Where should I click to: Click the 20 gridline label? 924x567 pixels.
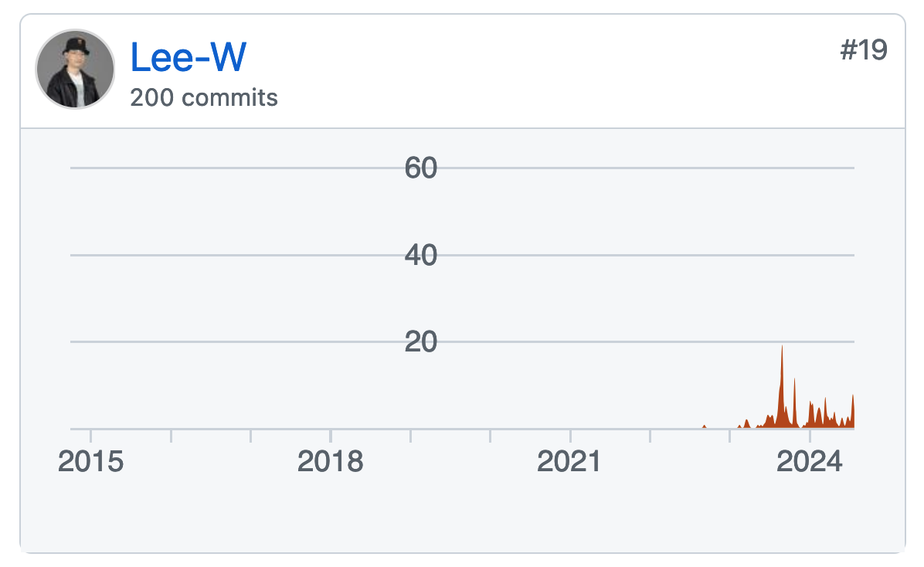coord(421,342)
